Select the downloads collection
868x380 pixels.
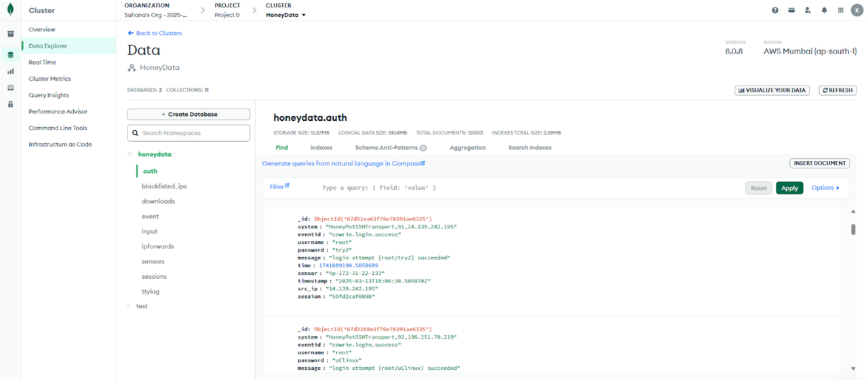[158, 202]
